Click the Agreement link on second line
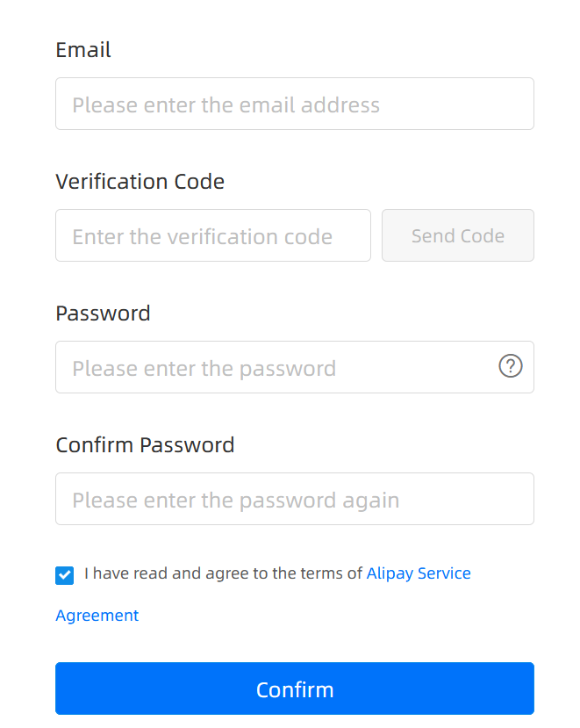Viewport: 580px width, 728px height. pos(97,616)
